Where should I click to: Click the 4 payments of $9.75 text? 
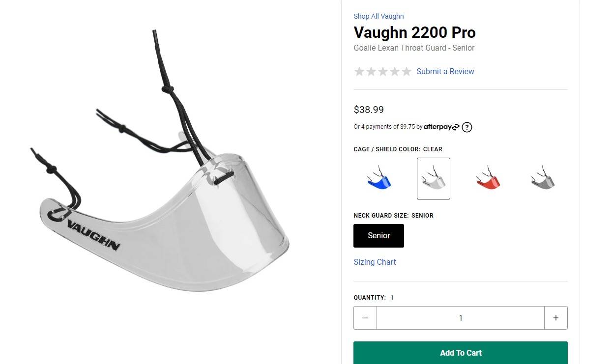[x=388, y=127]
